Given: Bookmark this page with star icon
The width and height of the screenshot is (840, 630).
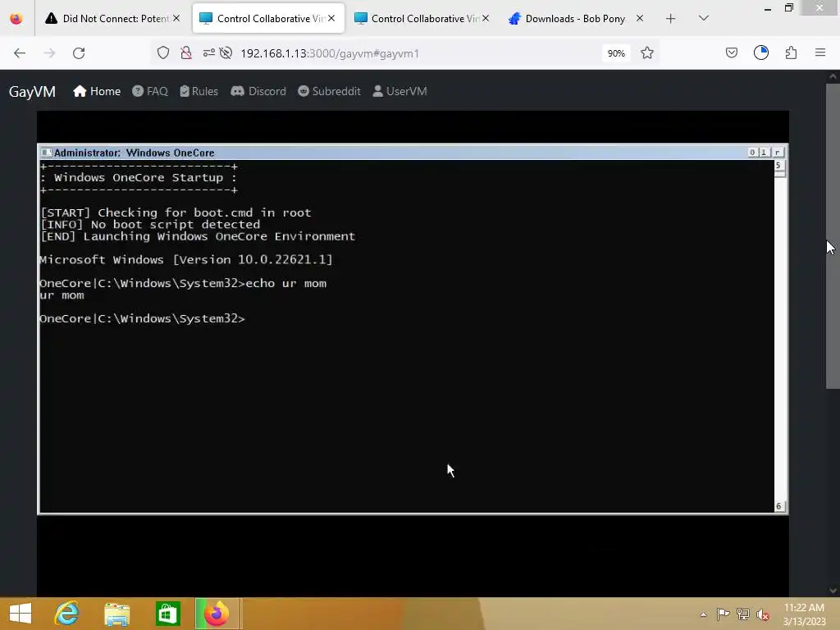Looking at the screenshot, I should coord(647,53).
